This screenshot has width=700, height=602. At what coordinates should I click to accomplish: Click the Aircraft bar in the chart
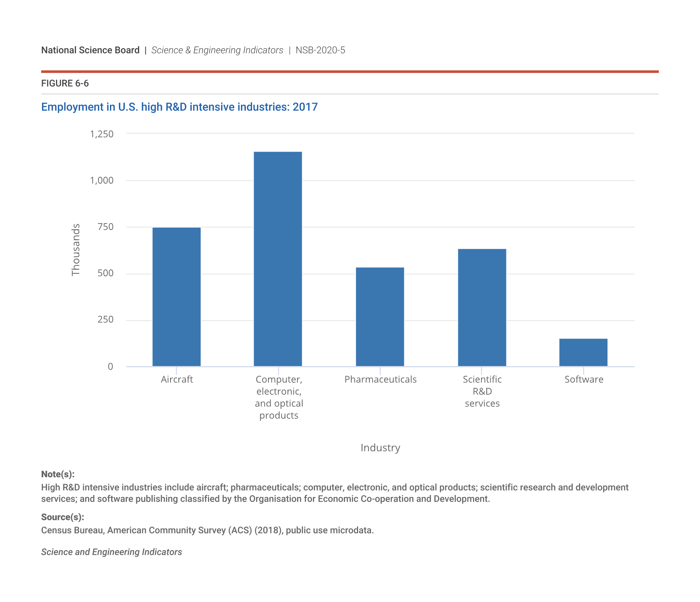coord(176,296)
